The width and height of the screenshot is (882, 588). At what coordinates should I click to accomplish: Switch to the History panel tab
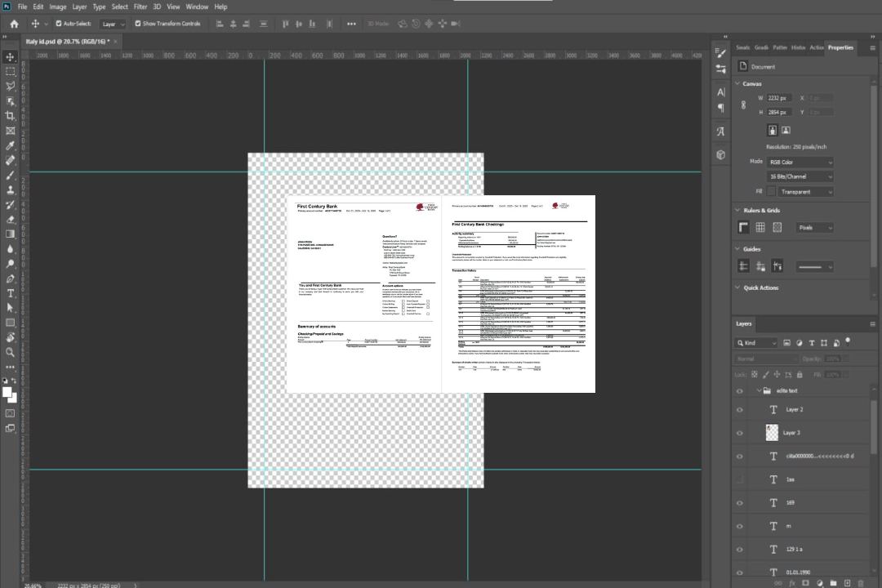point(798,47)
